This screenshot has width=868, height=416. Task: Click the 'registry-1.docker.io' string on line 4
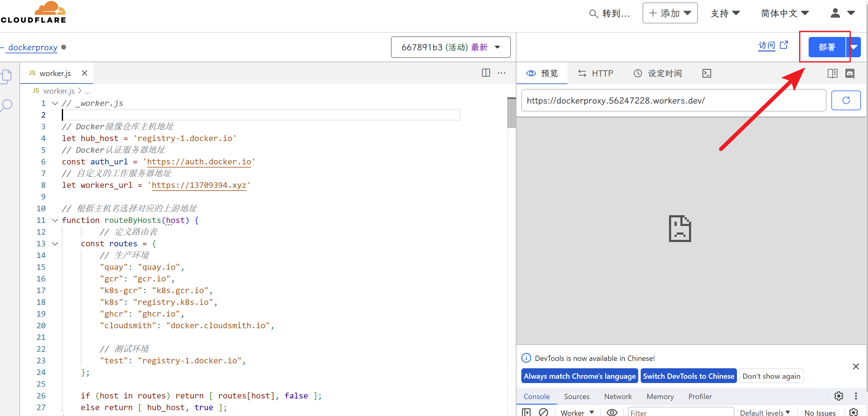pos(185,138)
